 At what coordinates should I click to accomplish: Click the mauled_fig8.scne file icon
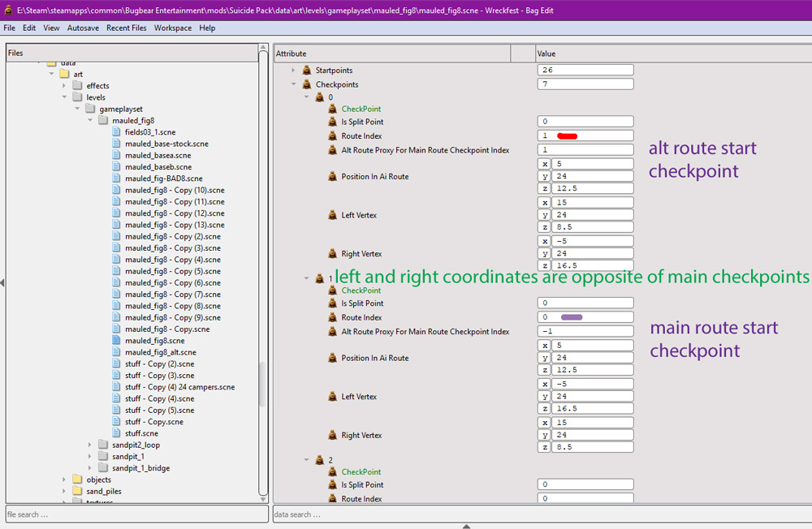coord(116,341)
